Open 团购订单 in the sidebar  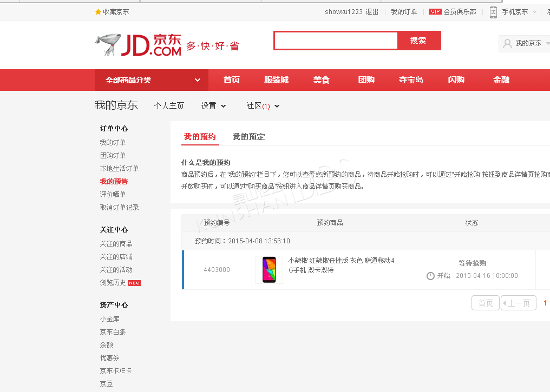click(113, 156)
